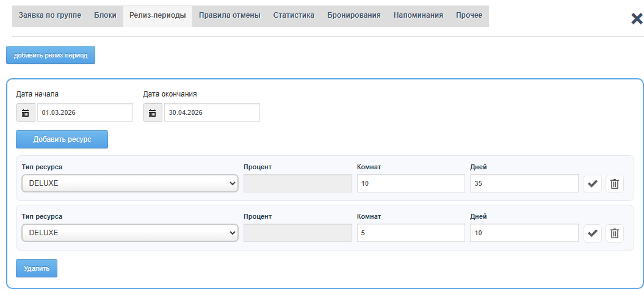
Task: Go to the Правила отмены tab
Action: click(x=230, y=15)
